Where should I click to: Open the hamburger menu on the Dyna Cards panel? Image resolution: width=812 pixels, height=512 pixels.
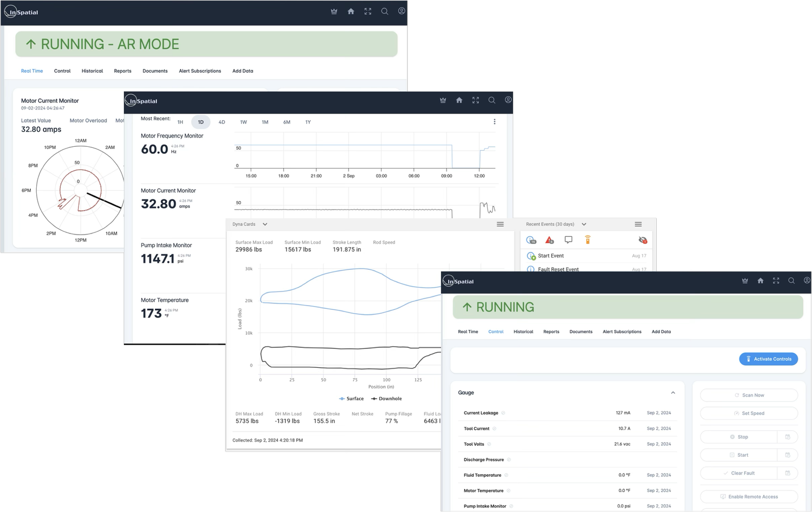pyautogui.click(x=500, y=224)
